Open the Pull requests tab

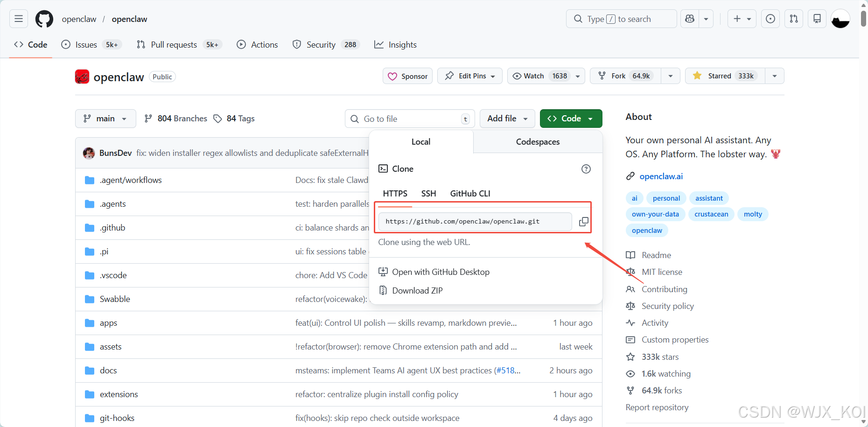(179, 45)
